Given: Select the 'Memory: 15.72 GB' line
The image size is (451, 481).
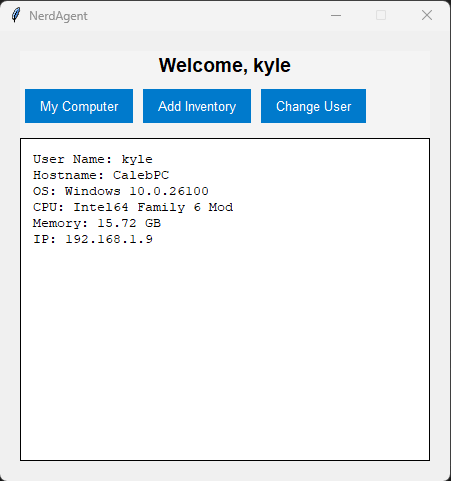Looking at the screenshot, I should click(x=97, y=223).
